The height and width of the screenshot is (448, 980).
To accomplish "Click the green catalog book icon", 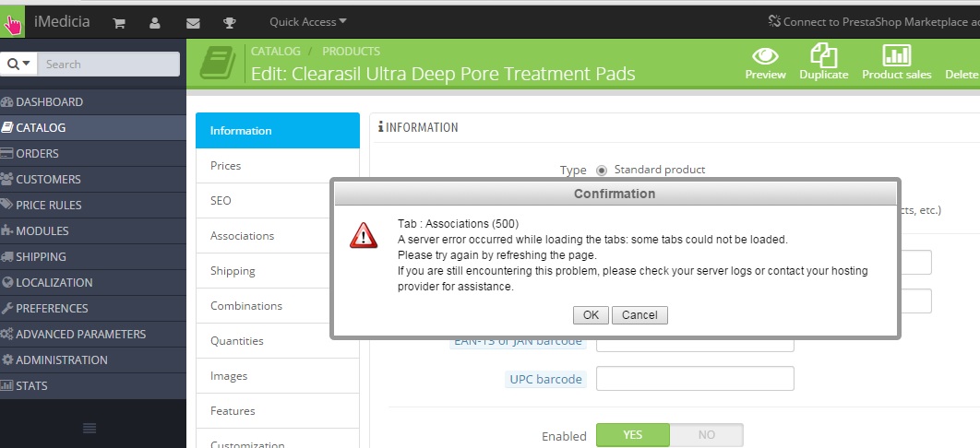I will click(218, 63).
